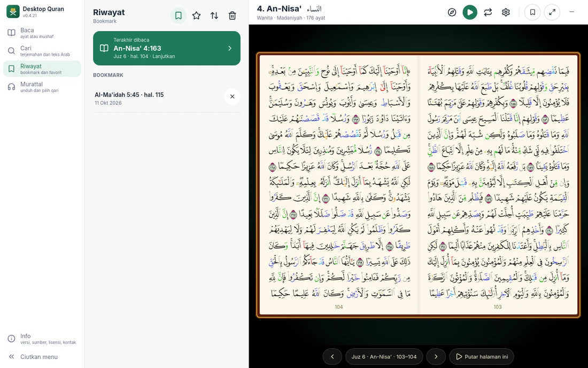This screenshot has height=368, width=588.
Task: Go to the next page arrow
Action: click(436, 357)
